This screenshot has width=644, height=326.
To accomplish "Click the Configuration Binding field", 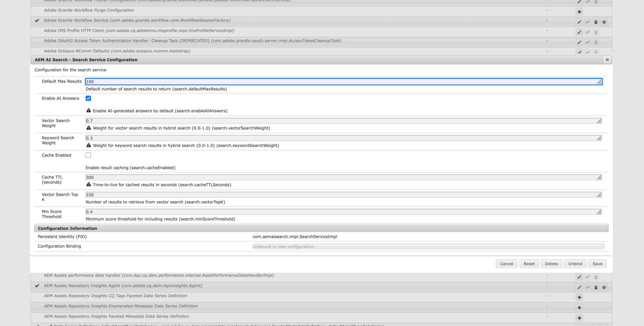I will pos(428,246).
